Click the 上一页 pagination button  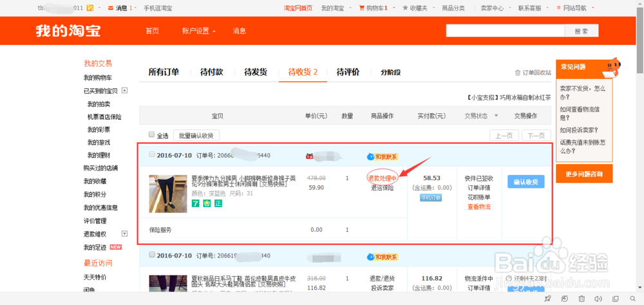coord(504,136)
